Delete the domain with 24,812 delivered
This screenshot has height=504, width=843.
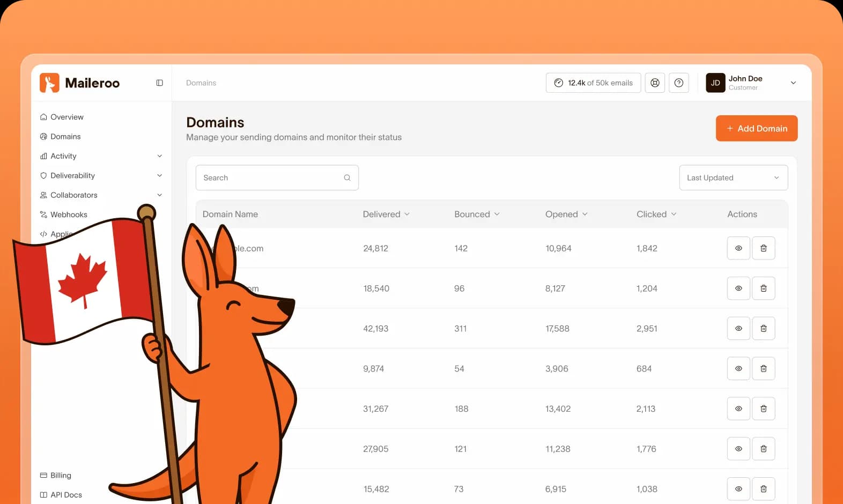(x=764, y=248)
